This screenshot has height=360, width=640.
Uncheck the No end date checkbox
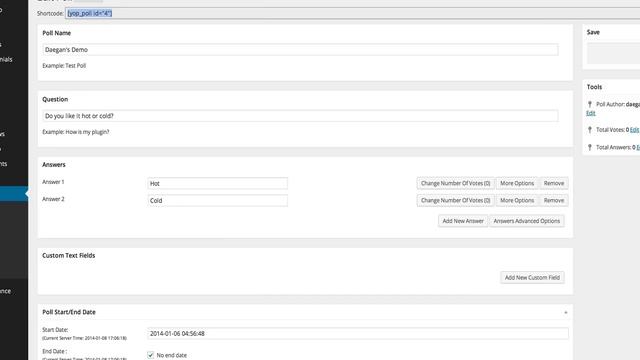coord(151,355)
